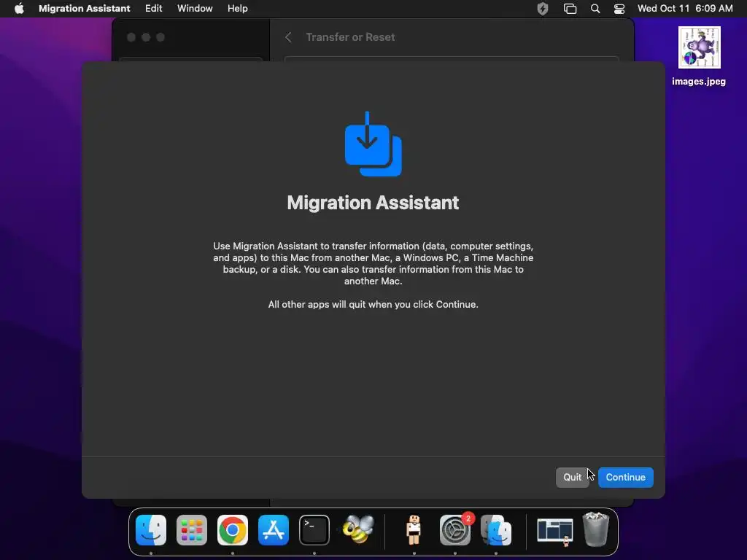Viewport: 747px width, 560px height.
Task: Open Control Center in menu bar
Action: [x=619, y=9]
